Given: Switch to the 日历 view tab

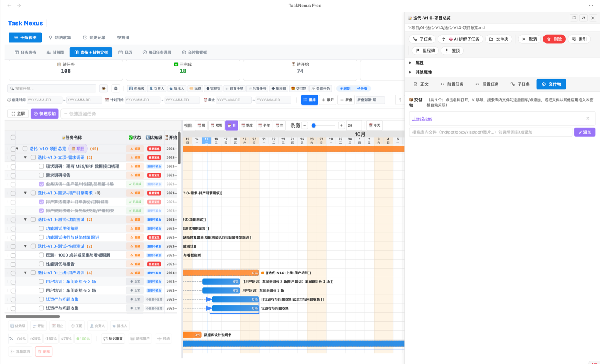Looking at the screenshot, I should (x=125, y=52).
